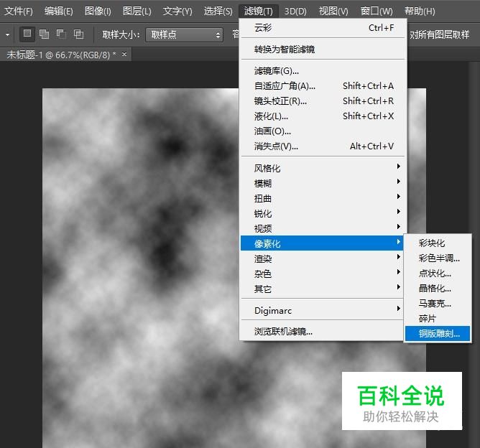Screen dimensions: 480x448
Task: Open the 取样大小 dropdown showing 取样点
Action: pos(184,34)
